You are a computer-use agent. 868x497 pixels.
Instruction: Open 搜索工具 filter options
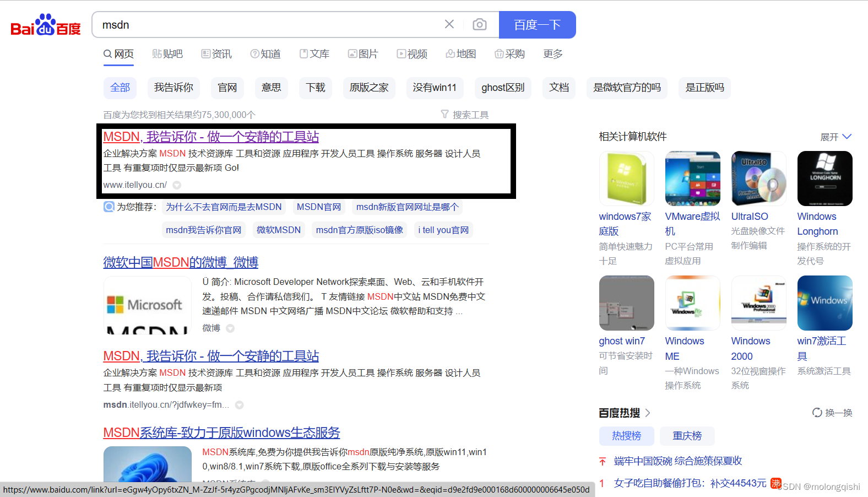pyautogui.click(x=465, y=115)
